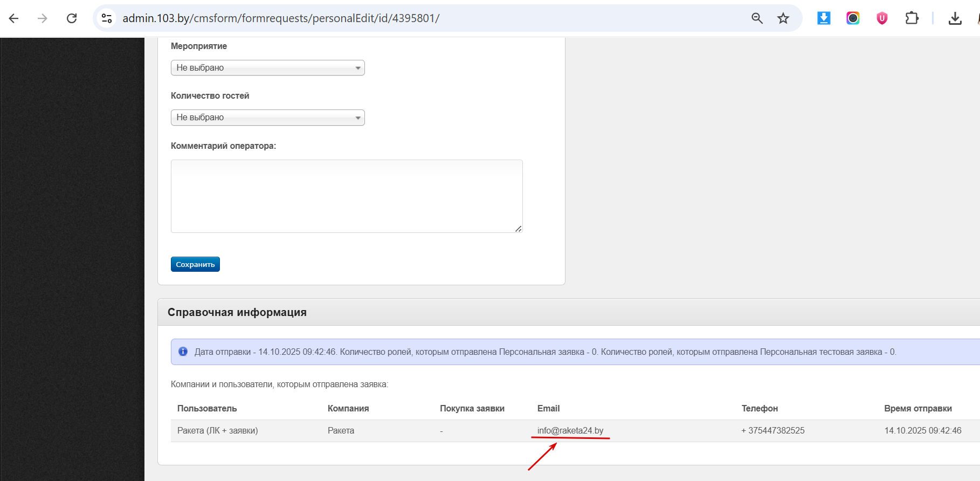The width and height of the screenshot is (980, 481).
Task: Go forward in browser history
Action: point(43,18)
